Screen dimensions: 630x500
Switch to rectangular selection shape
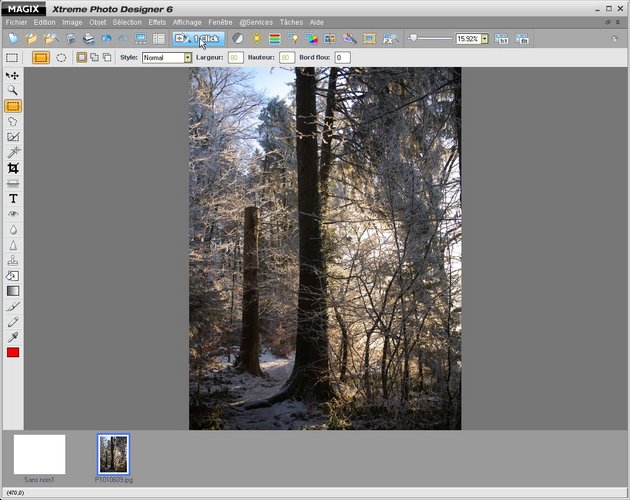pos(41,58)
